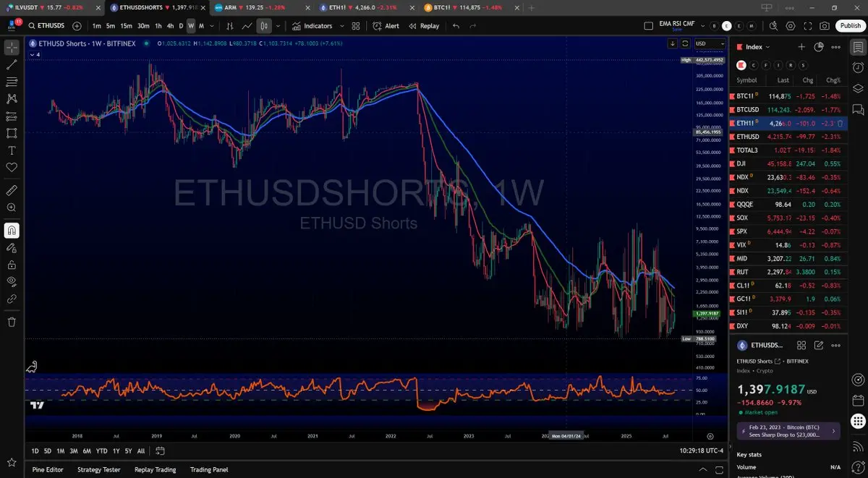
Task: Select the trend line drawing tool
Action: tap(12, 65)
